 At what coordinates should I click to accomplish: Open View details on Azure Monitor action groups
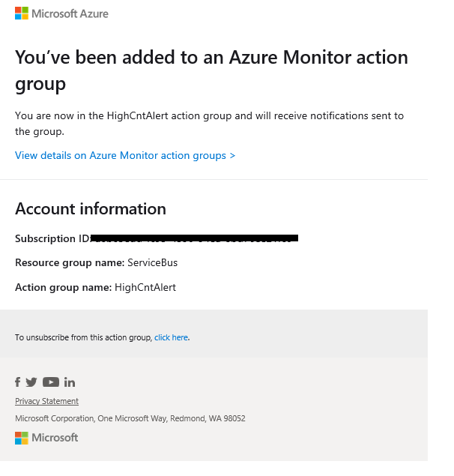[125, 155]
